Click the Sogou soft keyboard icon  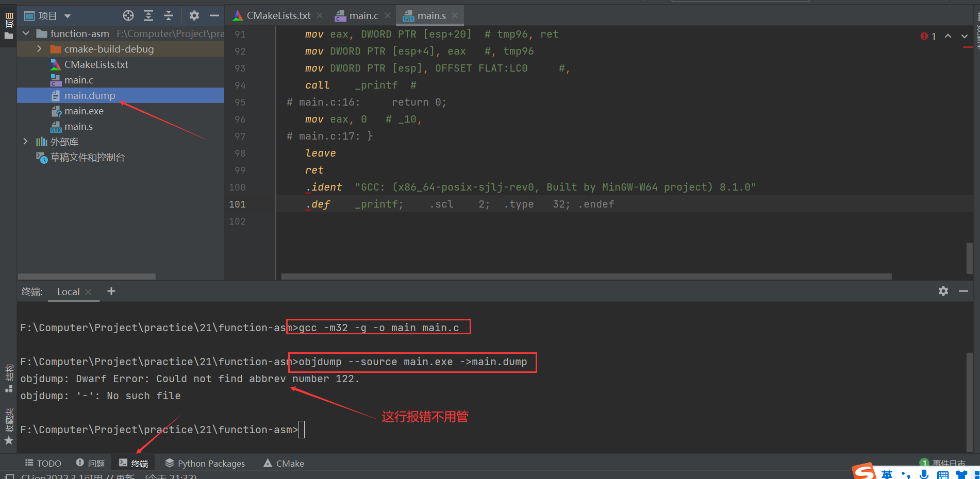(x=943, y=475)
